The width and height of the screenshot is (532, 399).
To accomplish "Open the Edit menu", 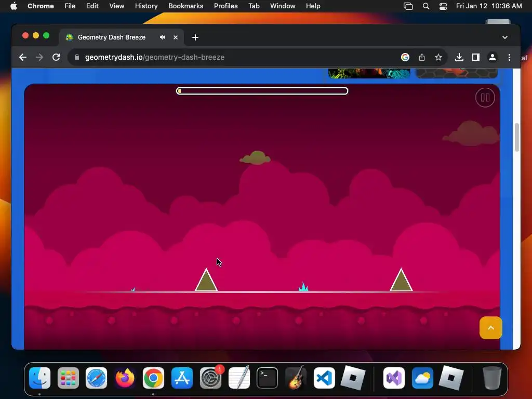I will click(92, 6).
